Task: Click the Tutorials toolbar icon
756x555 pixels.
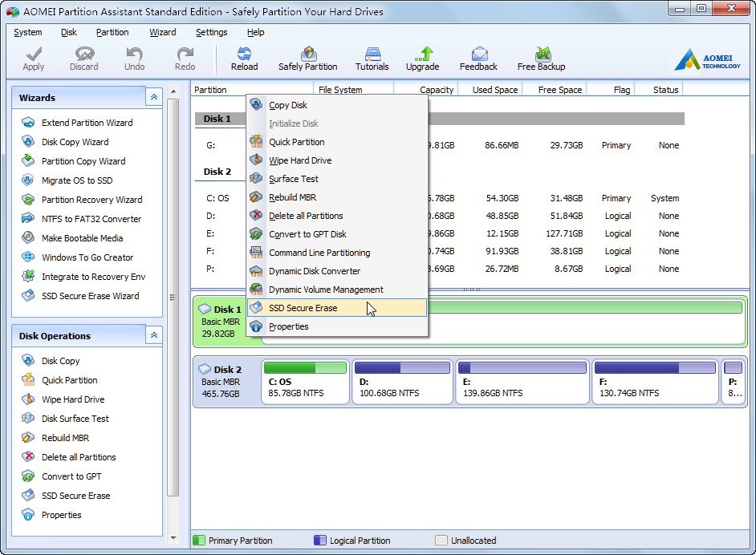Action: tap(372, 58)
